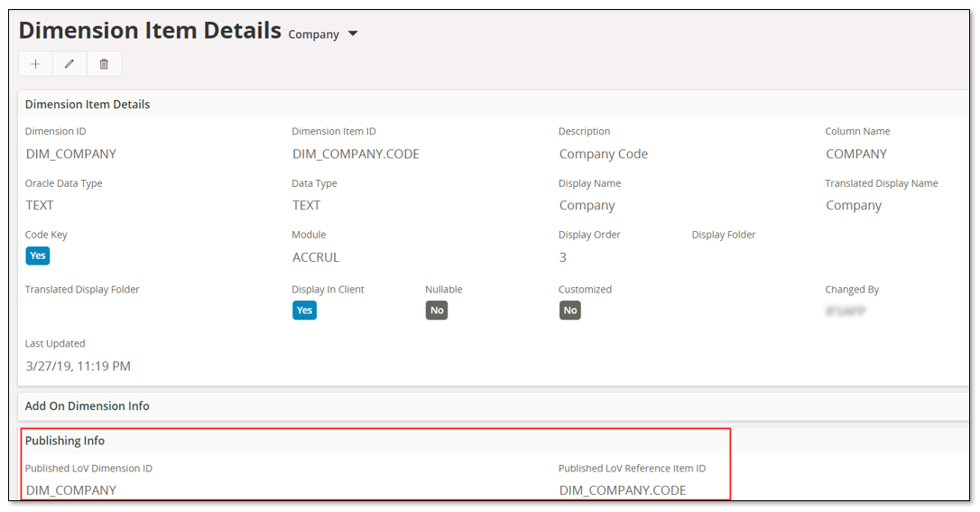Screen dimensions: 980x512
Task: Click the Display Order value 3
Action: pos(563,257)
